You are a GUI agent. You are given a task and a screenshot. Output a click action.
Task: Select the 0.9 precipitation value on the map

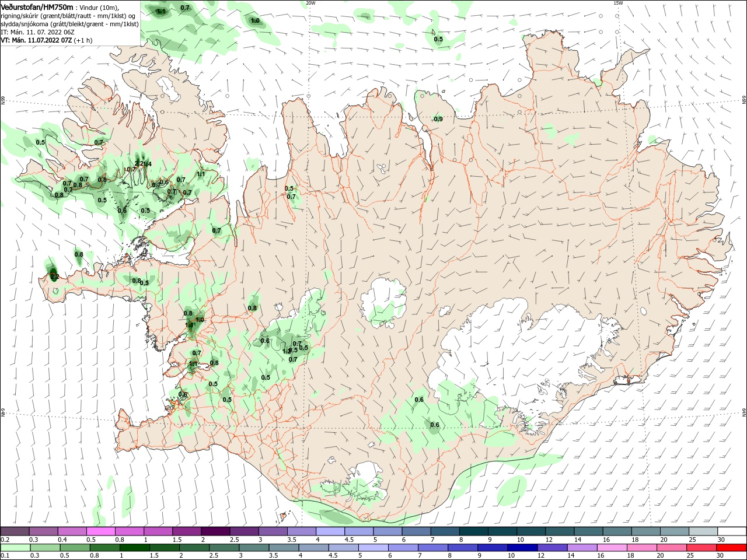point(438,119)
